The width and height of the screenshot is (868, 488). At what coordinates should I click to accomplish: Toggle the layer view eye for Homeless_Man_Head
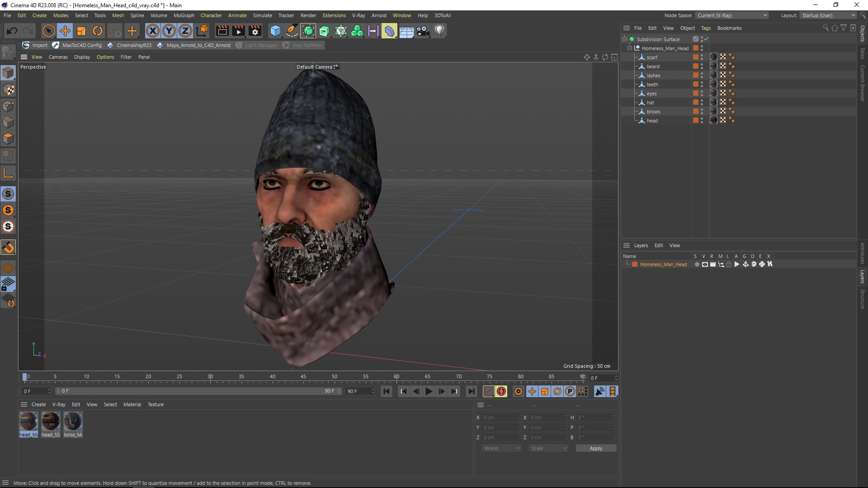tap(704, 264)
